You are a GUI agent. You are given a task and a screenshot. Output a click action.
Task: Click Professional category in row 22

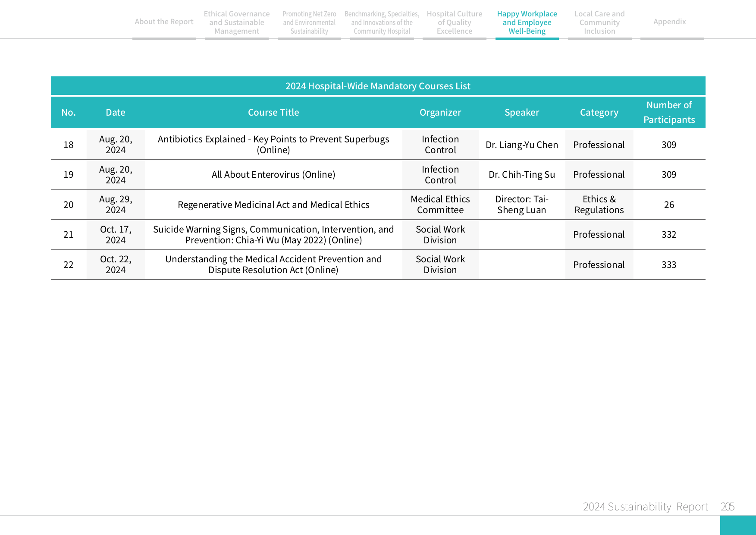click(599, 265)
